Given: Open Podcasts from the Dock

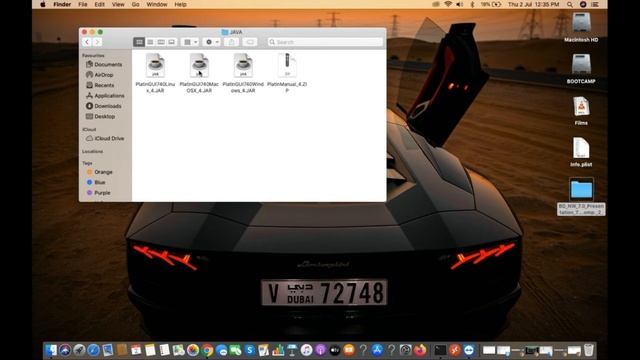Looking at the screenshot, I should point(320,350).
